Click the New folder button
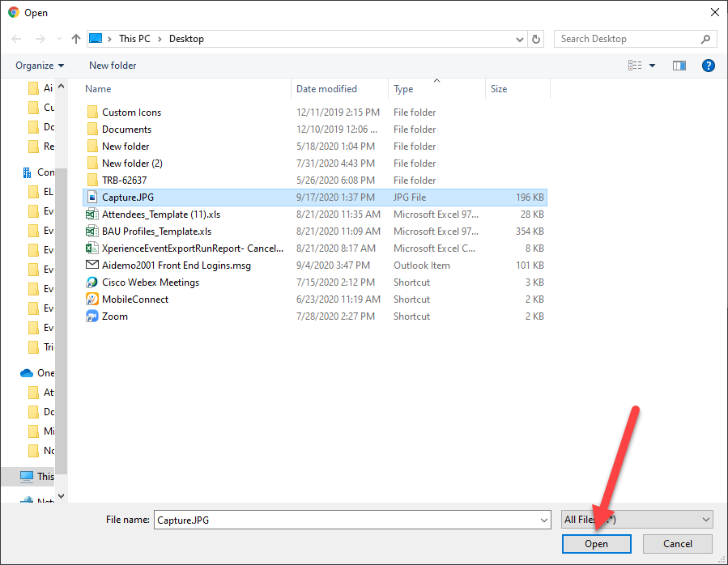Screen dimensions: 728x565 pos(113,66)
